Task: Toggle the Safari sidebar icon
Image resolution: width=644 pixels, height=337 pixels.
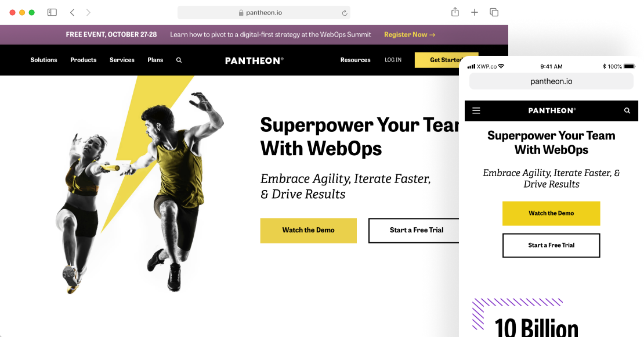Action: pos(52,12)
